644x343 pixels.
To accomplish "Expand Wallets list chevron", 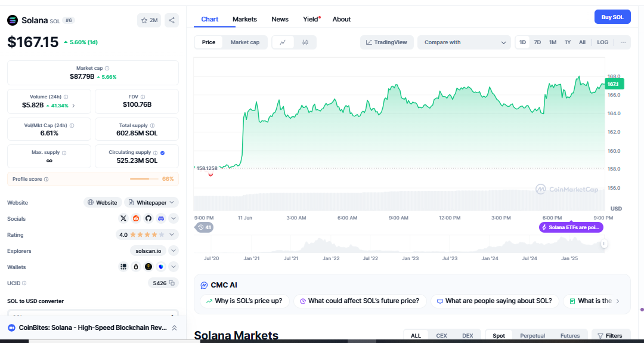I will [x=174, y=267].
